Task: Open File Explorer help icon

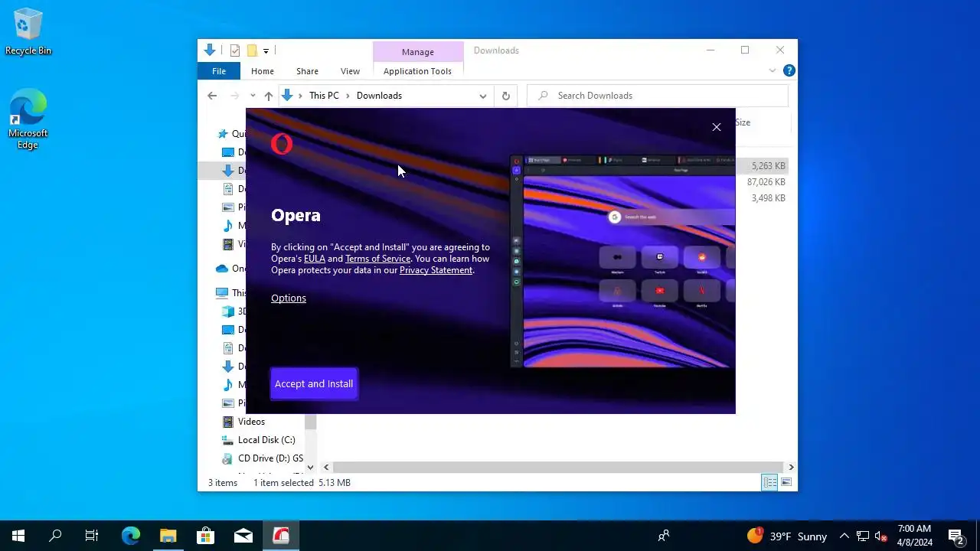Action: click(x=789, y=70)
